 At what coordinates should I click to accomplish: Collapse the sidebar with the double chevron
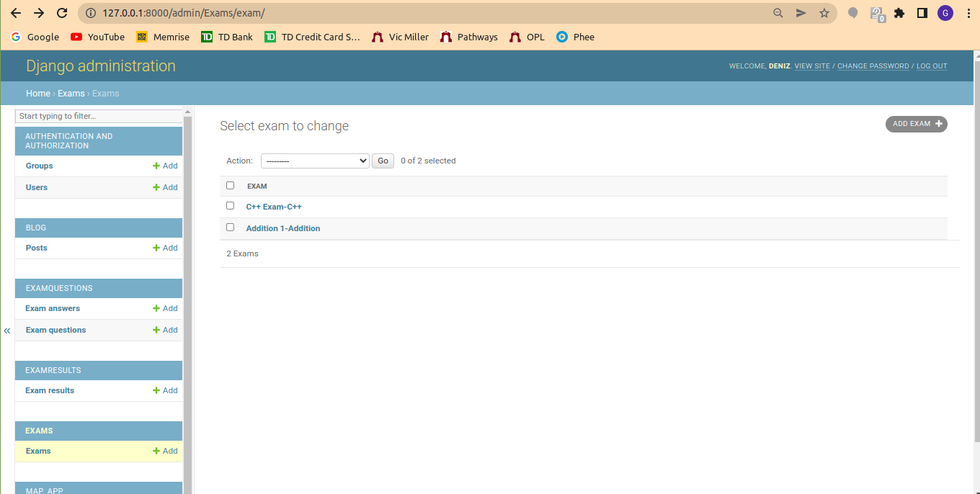[7, 331]
